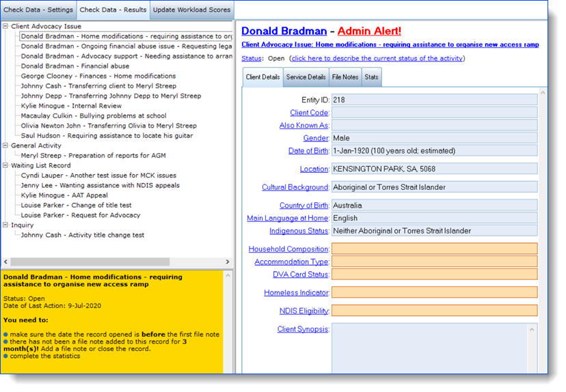The width and height of the screenshot is (566, 392).
Task: Focus the Also Known As input field
Action: [x=435, y=125]
